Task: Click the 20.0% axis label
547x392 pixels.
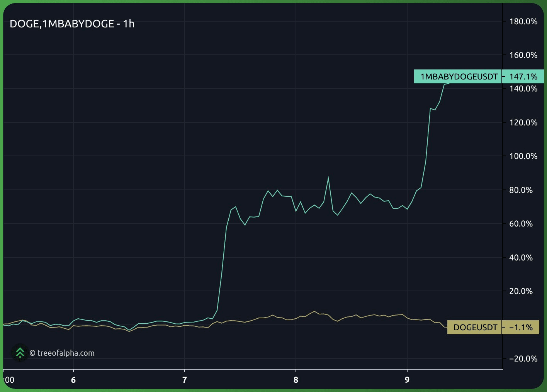Action: pyautogui.click(x=521, y=291)
